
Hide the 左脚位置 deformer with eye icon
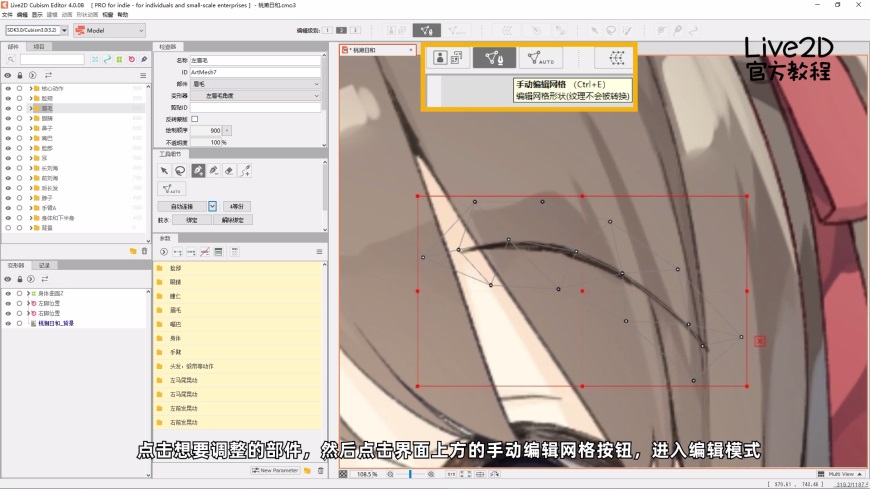coord(8,304)
